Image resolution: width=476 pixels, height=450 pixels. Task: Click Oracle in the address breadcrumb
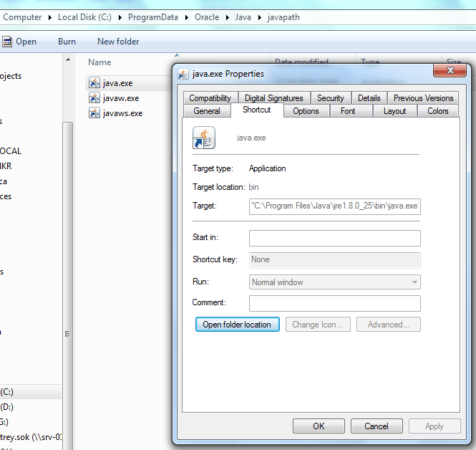pyautogui.click(x=207, y=17)
